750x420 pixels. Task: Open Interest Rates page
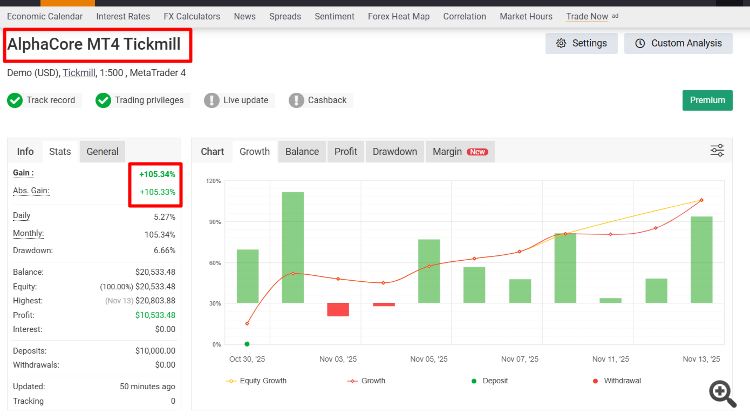tap(123, 16)
